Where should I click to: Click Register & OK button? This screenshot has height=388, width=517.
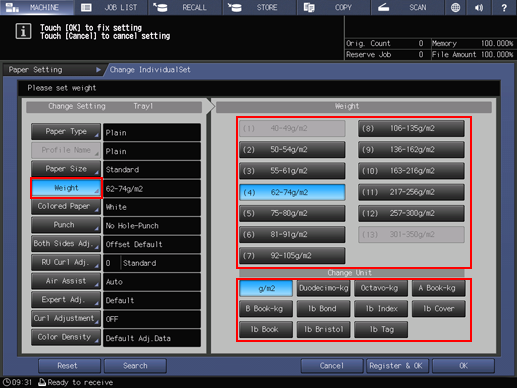397,366
